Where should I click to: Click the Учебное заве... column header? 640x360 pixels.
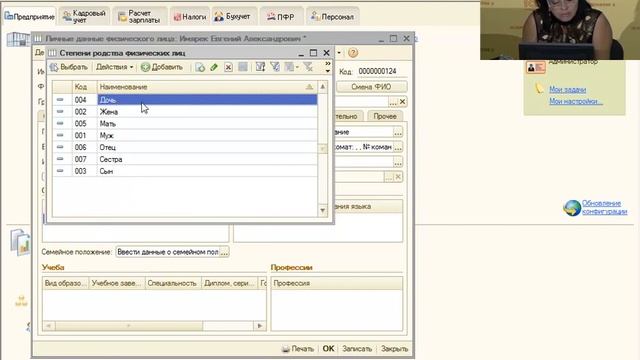[117, 283]
